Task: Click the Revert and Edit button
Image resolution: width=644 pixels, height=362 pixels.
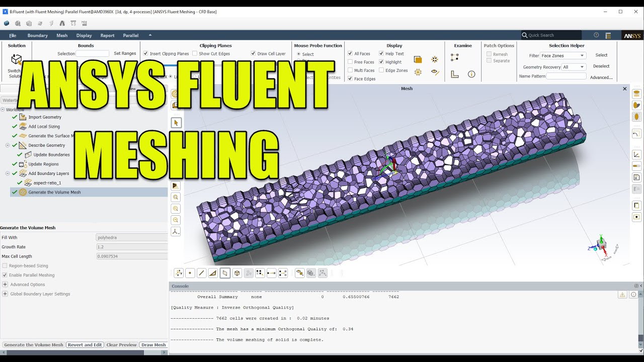Action: [x=85, y=345]
